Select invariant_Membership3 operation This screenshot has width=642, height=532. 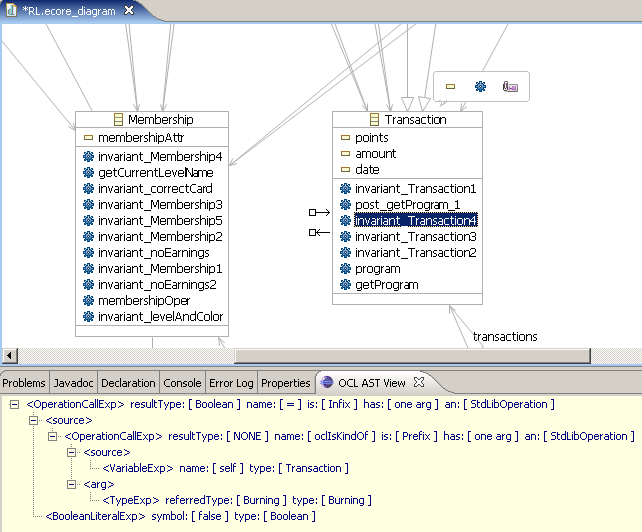pos(160,204)
